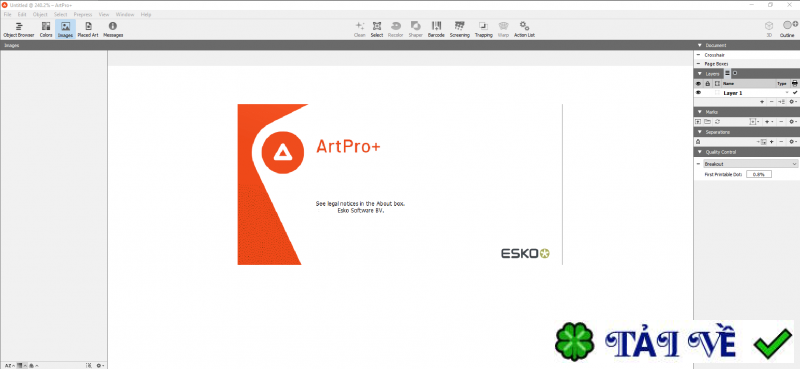
Task: Open the add mark plus dropdown
Action: tap(769, 121)
